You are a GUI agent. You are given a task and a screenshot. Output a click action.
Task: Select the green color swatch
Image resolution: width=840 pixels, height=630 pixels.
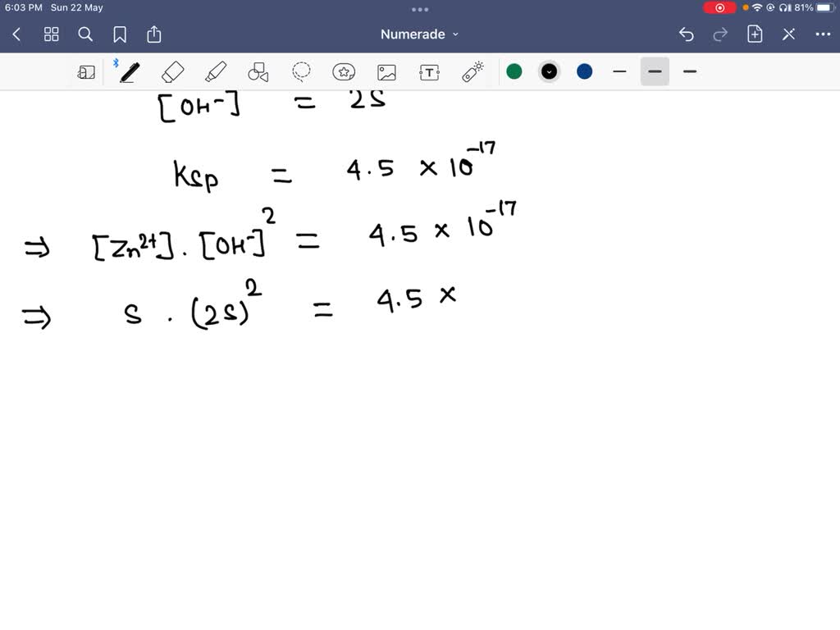pyautogui.click(x=514, y=71)
